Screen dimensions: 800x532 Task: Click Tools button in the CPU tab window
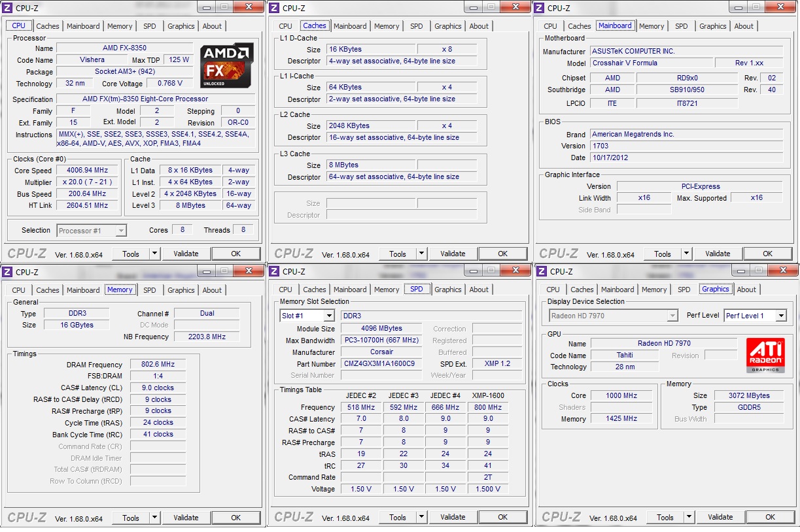coord(131,254)
